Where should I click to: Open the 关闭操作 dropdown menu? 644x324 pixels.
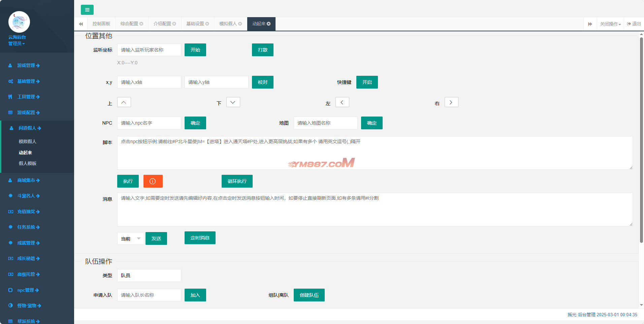610,24
